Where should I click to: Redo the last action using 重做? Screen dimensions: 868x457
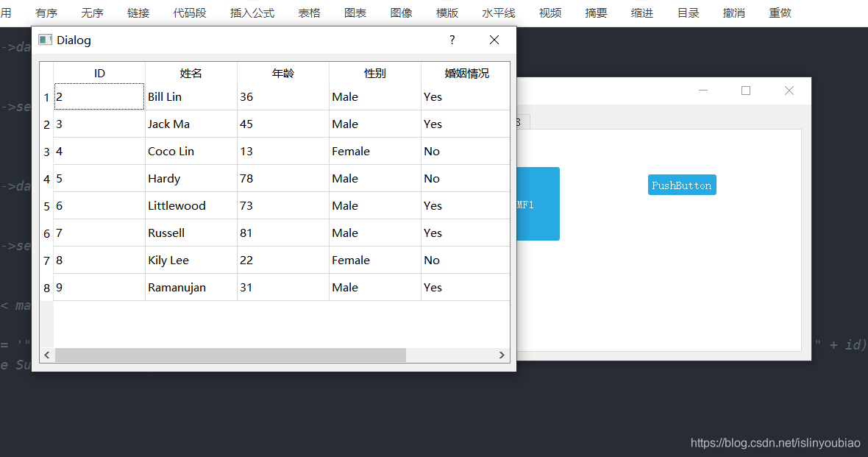pos(780,13)
